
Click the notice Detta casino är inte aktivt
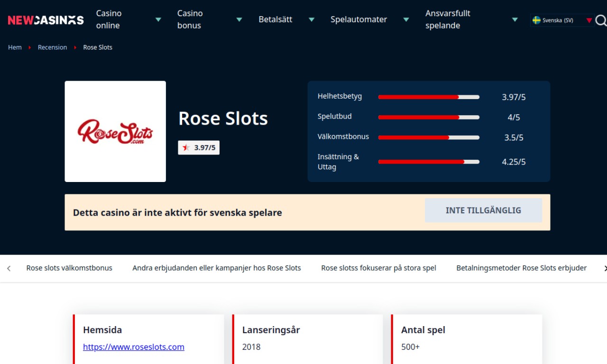click(x=177, y=212)
